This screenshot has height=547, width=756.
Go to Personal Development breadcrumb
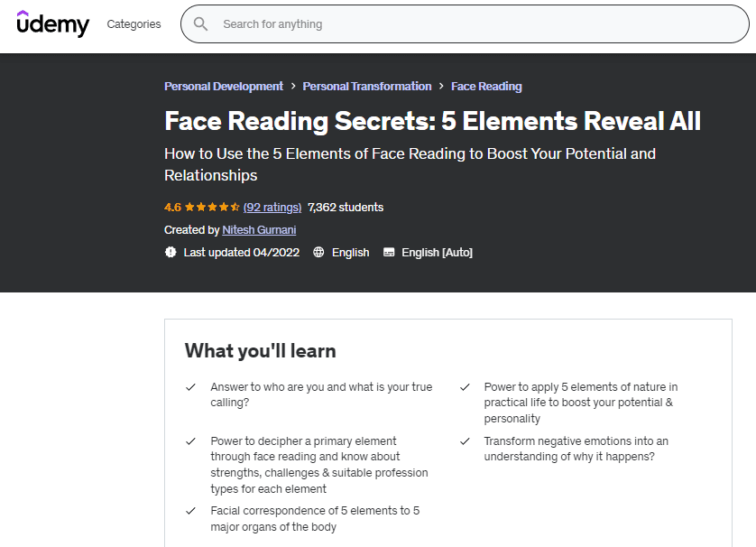coord(224,87)
